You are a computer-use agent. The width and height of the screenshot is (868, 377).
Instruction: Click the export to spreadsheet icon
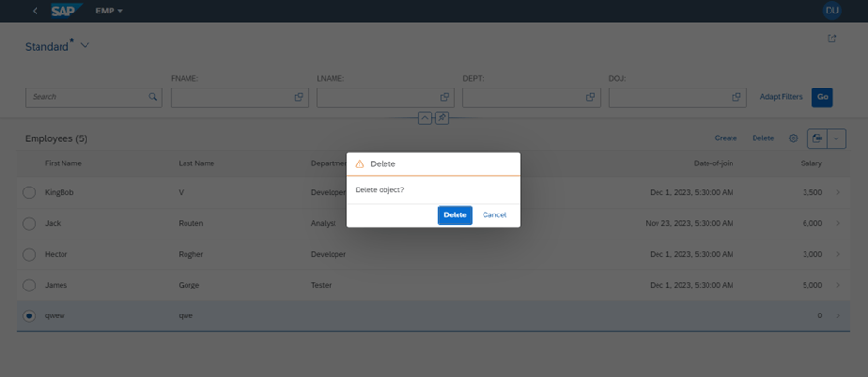click(x=817, y=138)
